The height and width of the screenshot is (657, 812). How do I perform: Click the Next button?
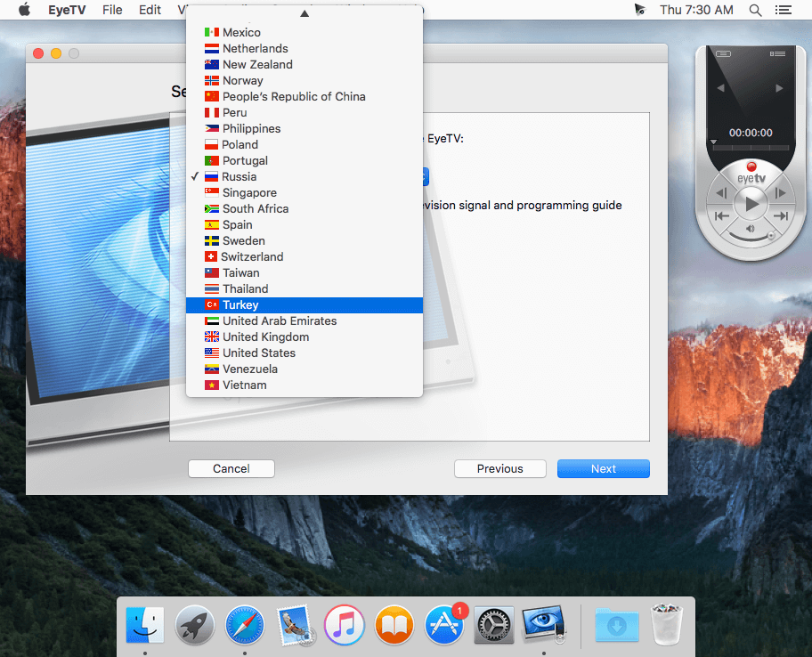[604, 468]
